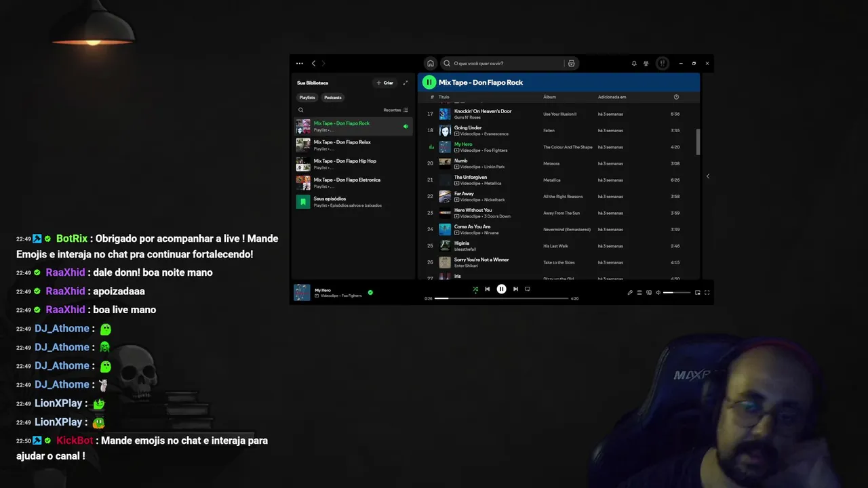
Task: Open Seus episódios in library
Action: 353,202
